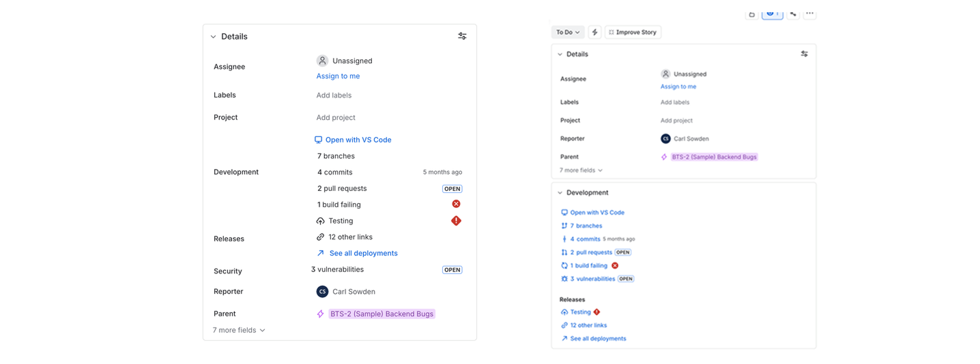Click the configure fields icon in the left Details panel
This screenshot has height=364, width=980.
[462, 36]
